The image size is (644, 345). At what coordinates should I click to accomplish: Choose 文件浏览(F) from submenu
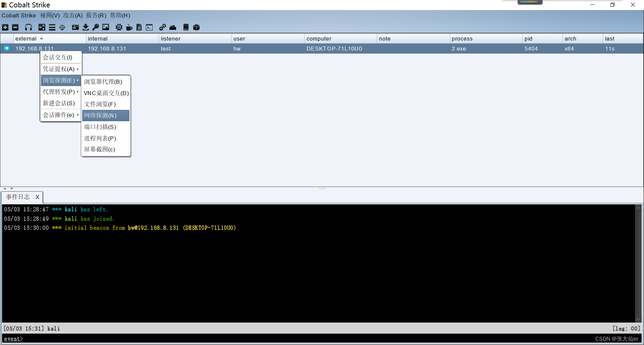[106, 104]
